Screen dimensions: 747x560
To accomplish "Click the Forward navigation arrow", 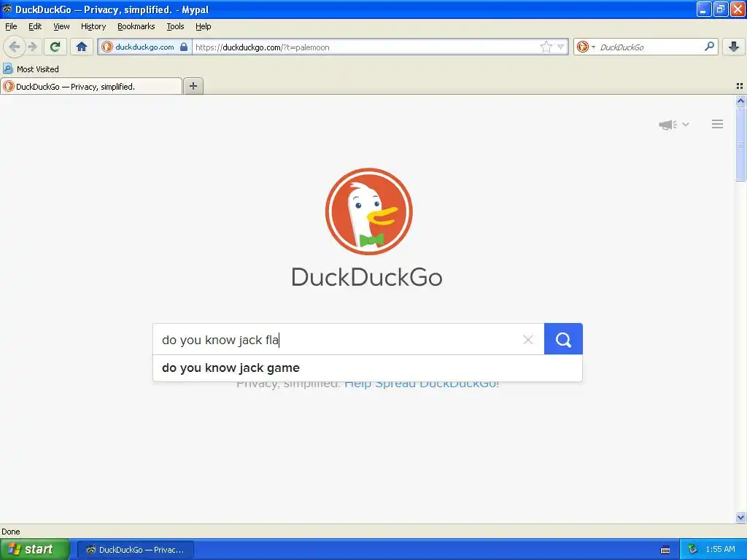I will pyautogui.click(x=32, y=47).
